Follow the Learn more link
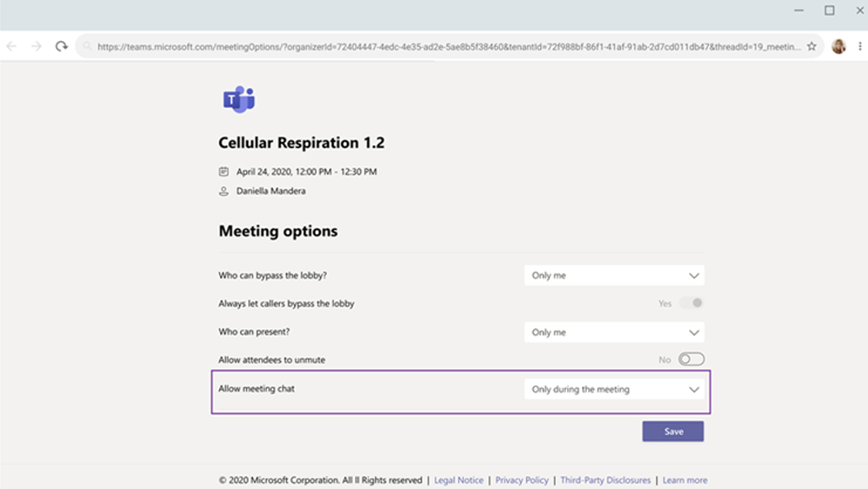 click(684, 480)
